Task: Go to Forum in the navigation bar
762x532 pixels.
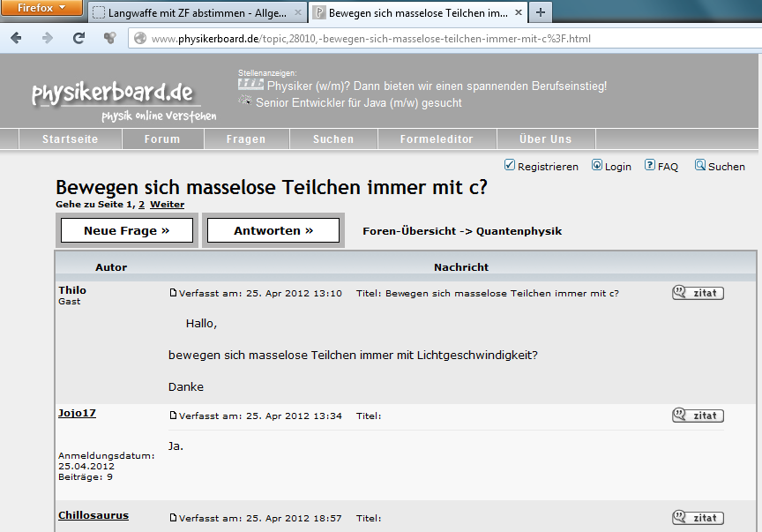Action: tap(162, 139)
